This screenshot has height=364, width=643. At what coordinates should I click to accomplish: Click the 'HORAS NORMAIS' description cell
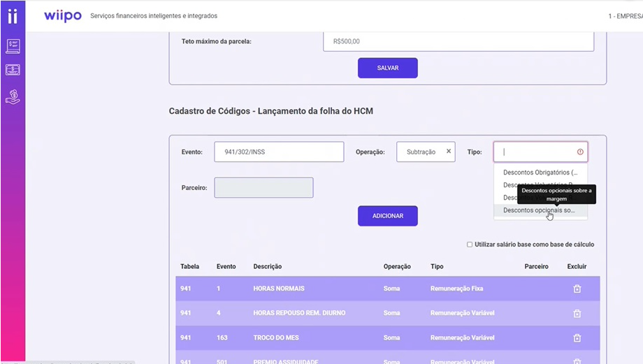pyautogui.click(x=279, y=289)
